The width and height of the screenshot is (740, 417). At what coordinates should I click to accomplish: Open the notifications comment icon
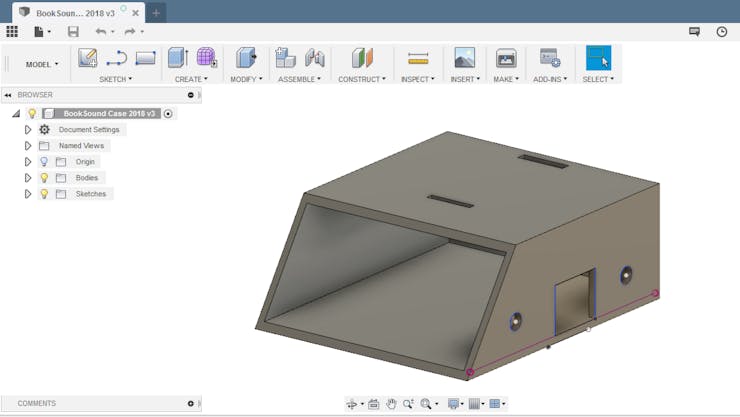[x=694, y=32]
